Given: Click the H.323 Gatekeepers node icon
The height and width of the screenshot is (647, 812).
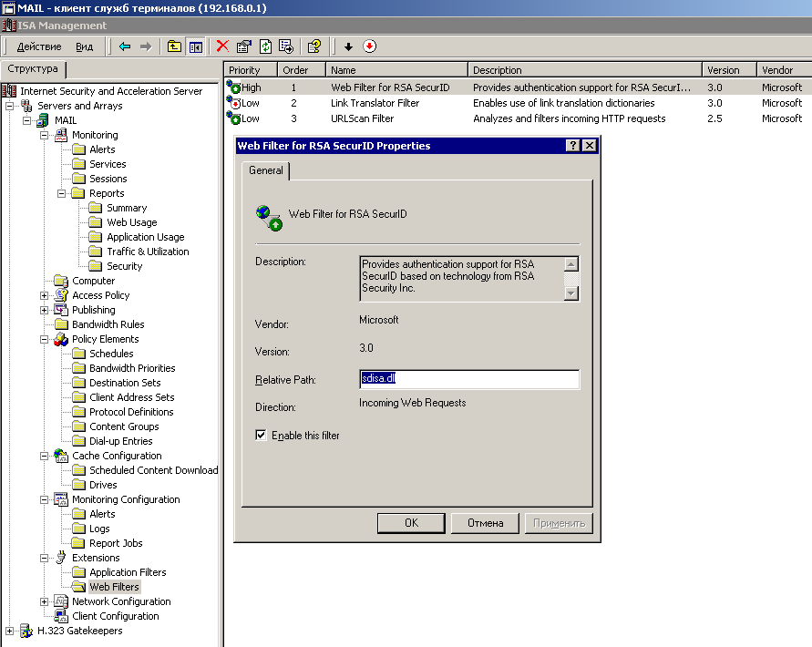Looking at the screenshot, I should [x=26, y=631].
